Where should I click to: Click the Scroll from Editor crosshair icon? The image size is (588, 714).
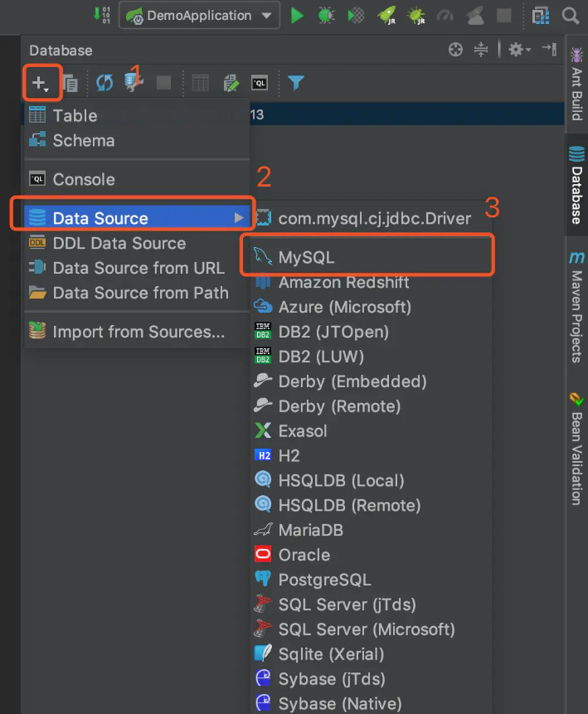pos(455,49)
